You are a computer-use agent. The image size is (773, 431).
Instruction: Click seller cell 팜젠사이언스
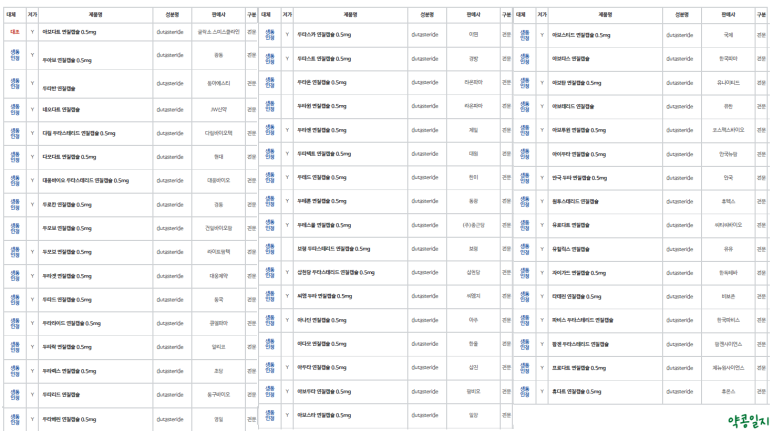pyautogui.click(x=728, y=344)
